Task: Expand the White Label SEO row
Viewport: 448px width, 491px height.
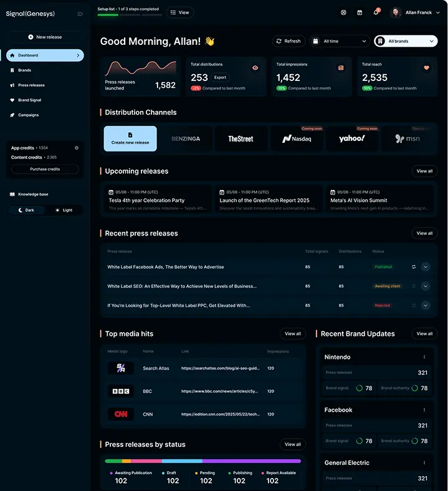Action: click(426, 286)
